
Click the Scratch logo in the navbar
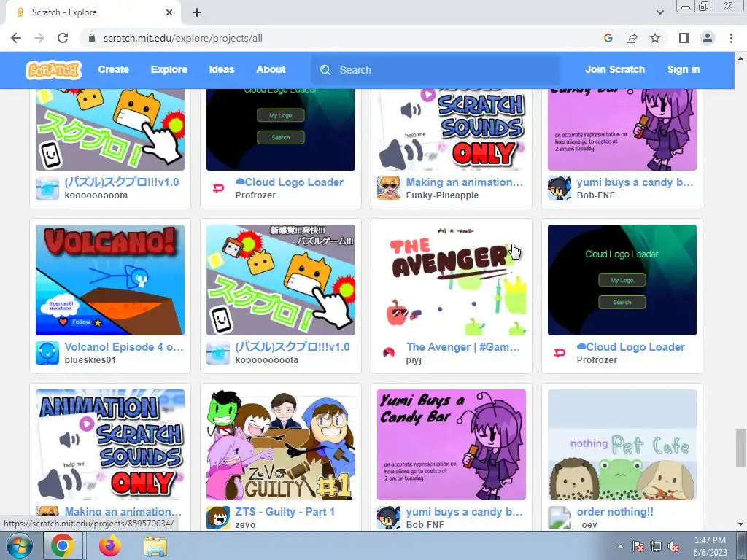(x=53, y=70)
